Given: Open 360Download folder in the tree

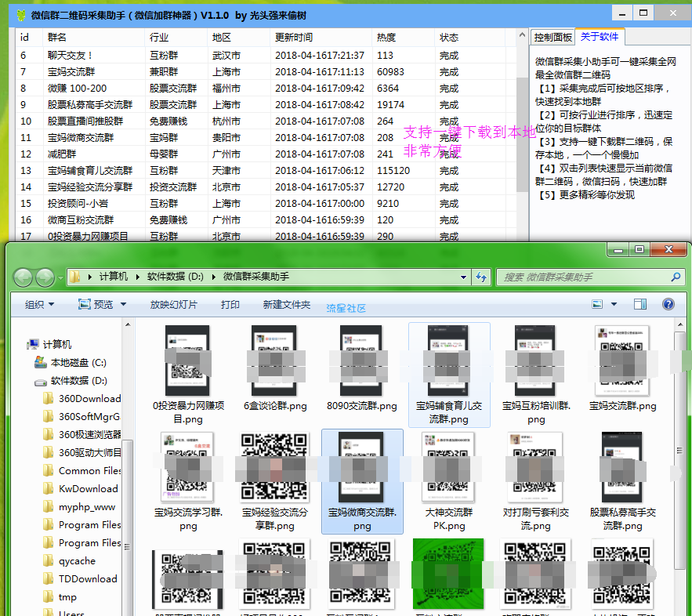Looking at the screenshot, I should pos(82,398).
